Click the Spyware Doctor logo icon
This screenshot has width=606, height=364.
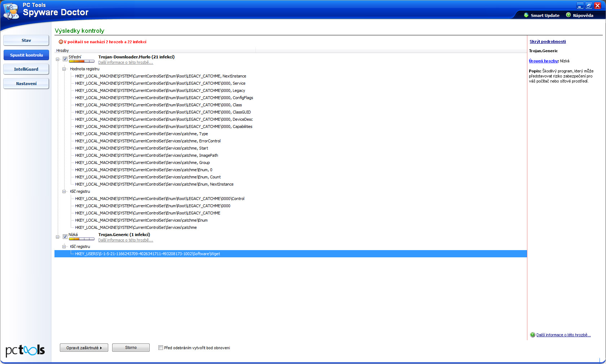[x=11, y=11]
